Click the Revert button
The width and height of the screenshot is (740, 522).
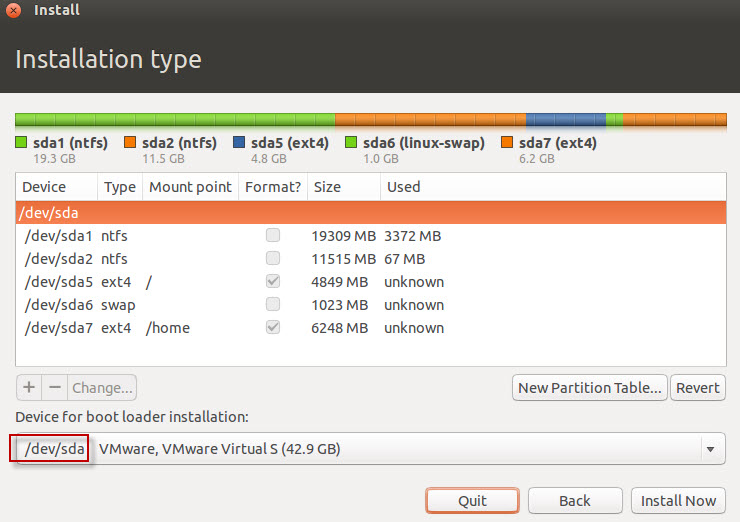[x=697, y=388]
